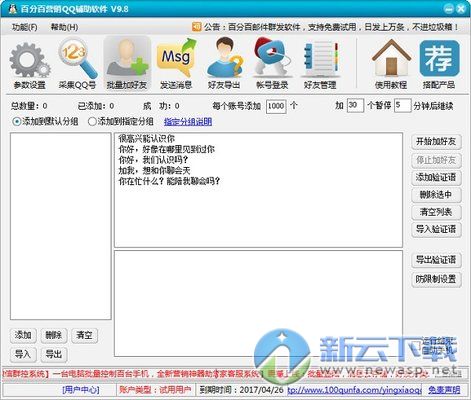This screenshot has height=400, width=471.
Task: Click 导入 button under account list
Action: pyautogui.click(x=23, y=354)
